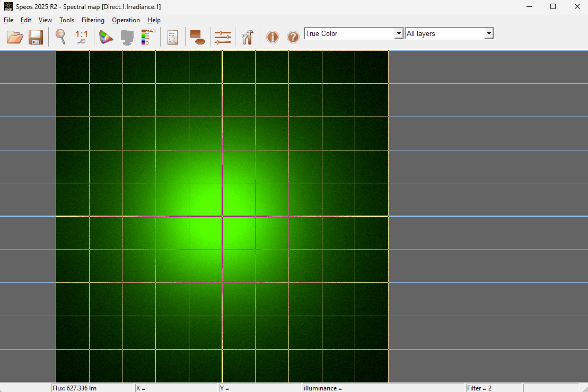
Task: Reset zoom with the 1:1 icon
Action: click(81, 37)
